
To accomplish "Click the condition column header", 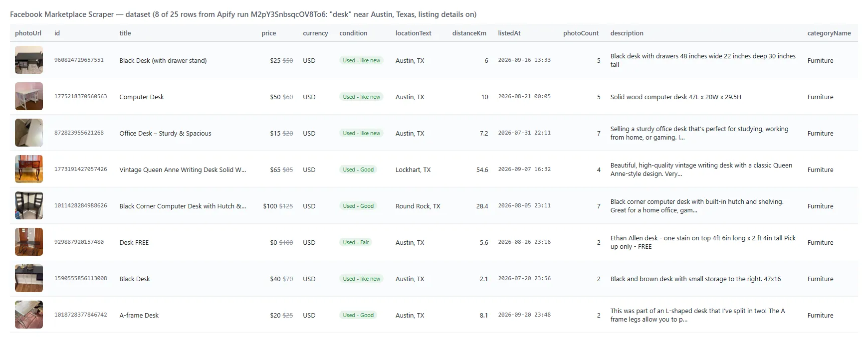I will (353, 33).
